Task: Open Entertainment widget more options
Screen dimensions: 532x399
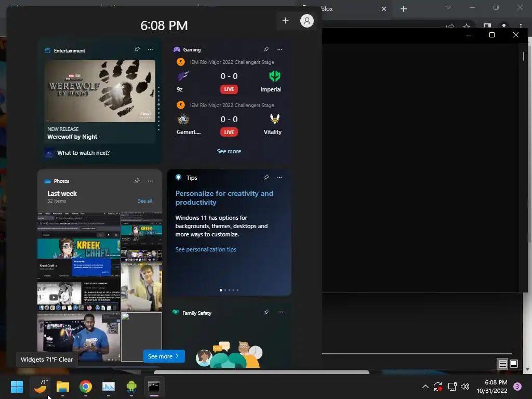Action: [150, 49]
